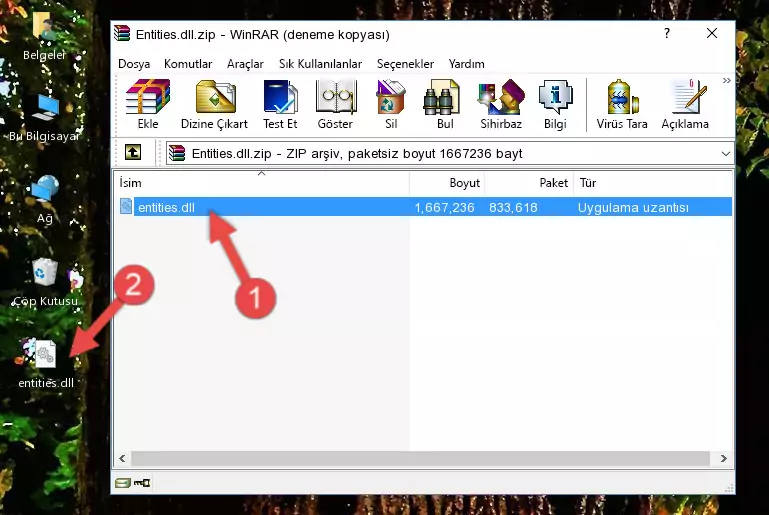Click the 833,618 packed size value

(x=513, y=207)
